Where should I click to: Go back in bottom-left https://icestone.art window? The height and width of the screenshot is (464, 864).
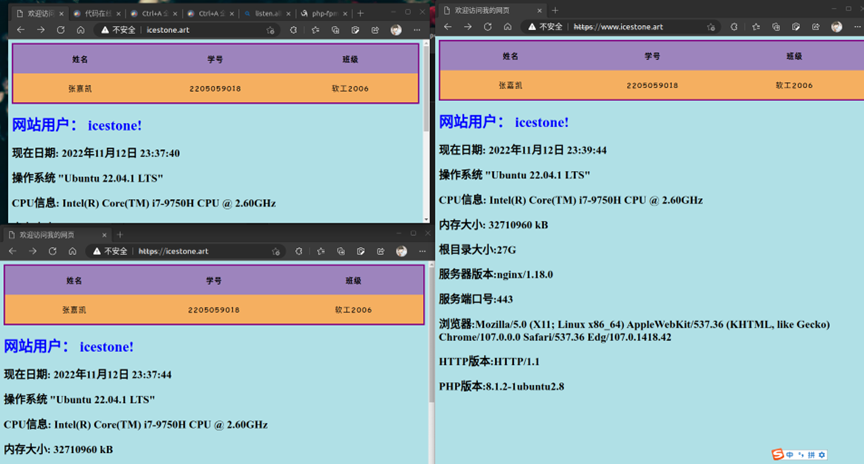click(x=13, y=251)
